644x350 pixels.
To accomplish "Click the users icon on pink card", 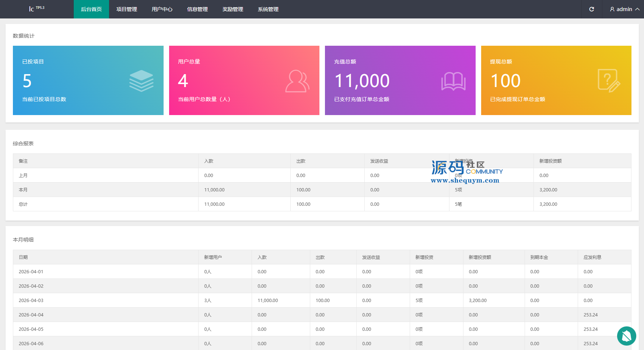I will [x=297, y=81].
